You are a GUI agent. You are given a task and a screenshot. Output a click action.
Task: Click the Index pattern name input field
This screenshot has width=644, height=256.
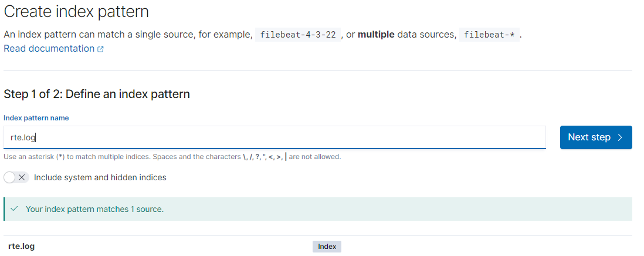tap(274, 137)
